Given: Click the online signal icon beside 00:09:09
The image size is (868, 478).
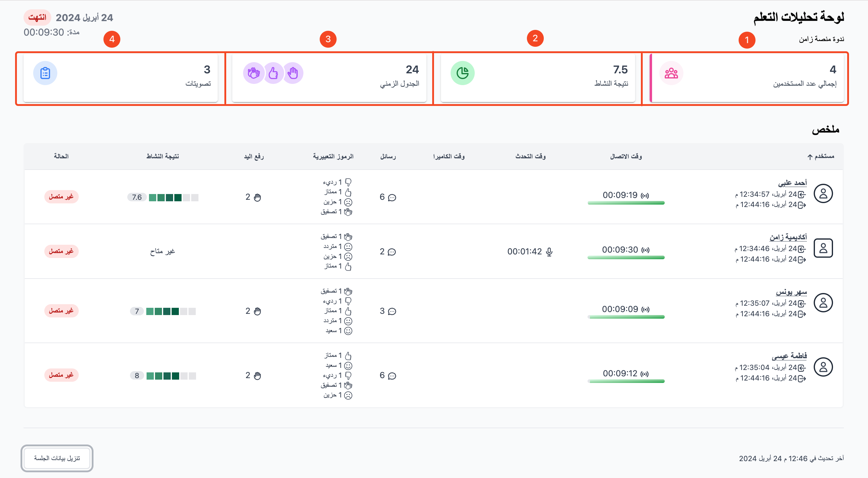Looking at the screenshot, I should pyautogui.click(x=645, y=309).
